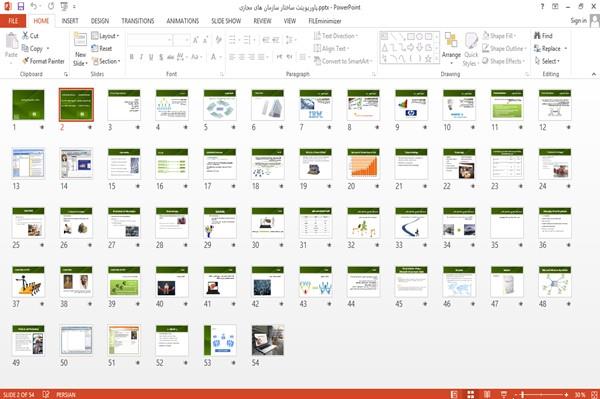Click the Paste clipboard icon
The width and height of the screenshot is (600, 399).
coord(11,41)
